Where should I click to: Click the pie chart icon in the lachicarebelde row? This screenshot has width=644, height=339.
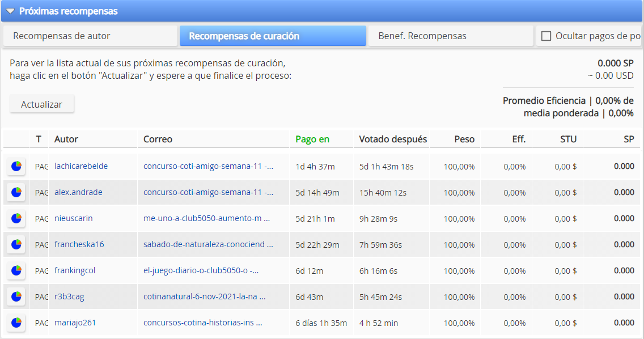pos(16,167)
